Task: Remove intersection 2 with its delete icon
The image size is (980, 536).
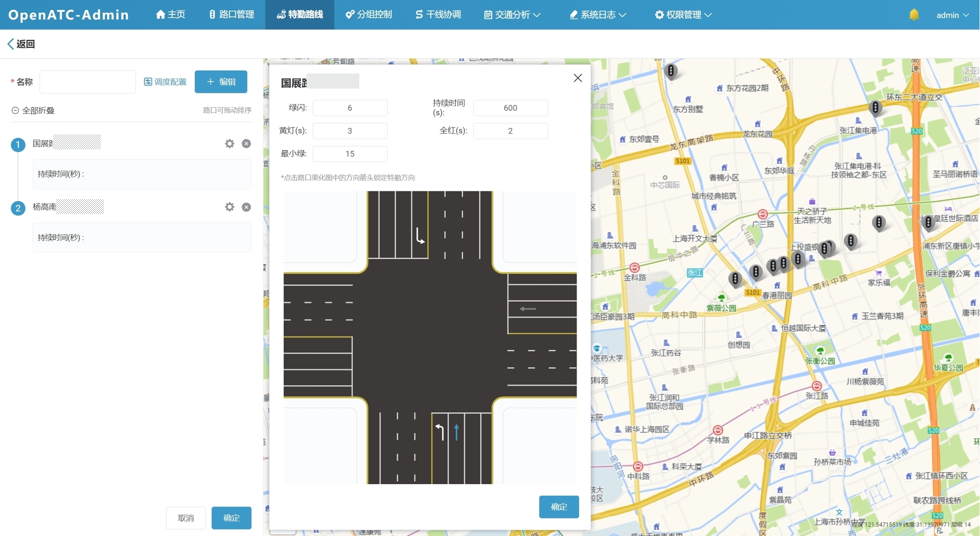Action: pos(246,207)
